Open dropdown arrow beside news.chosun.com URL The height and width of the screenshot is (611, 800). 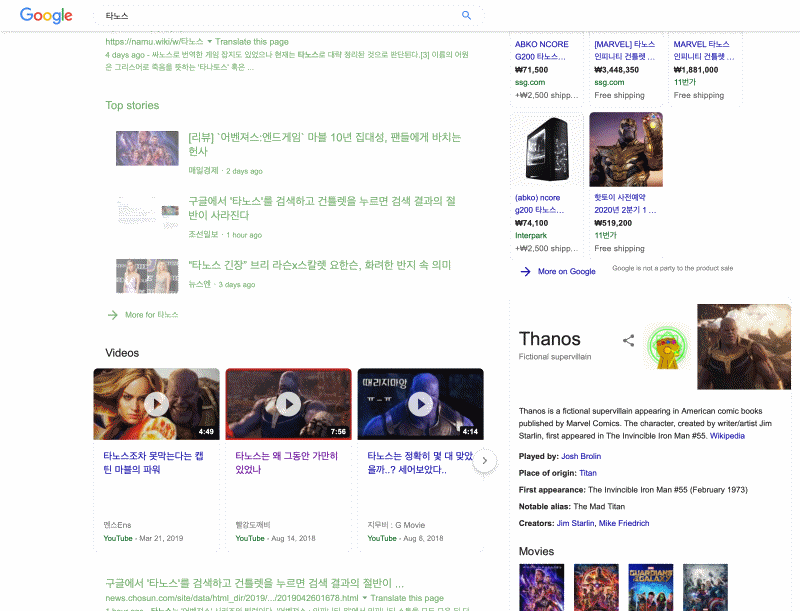point(365,598)
